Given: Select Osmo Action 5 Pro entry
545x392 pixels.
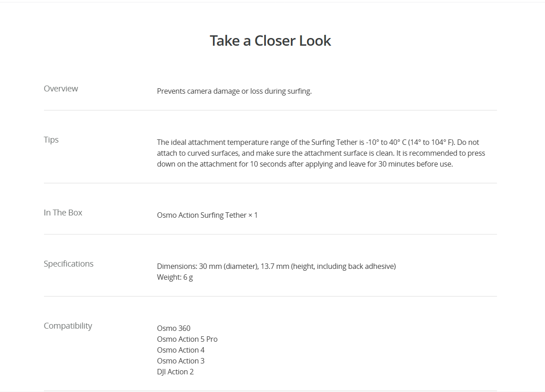Looking at the screenshot, I should coord(187,339).
